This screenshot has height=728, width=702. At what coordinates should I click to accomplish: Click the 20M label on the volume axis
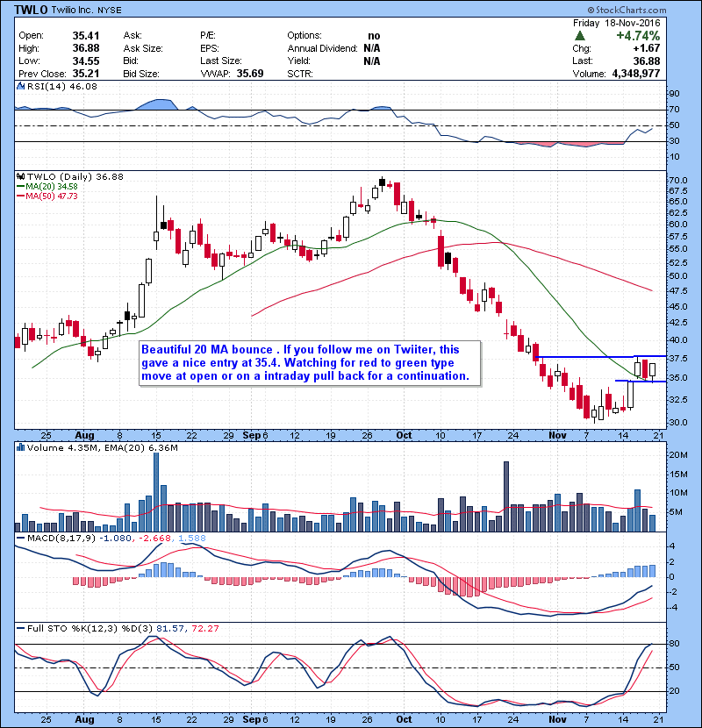click(677, 455)
